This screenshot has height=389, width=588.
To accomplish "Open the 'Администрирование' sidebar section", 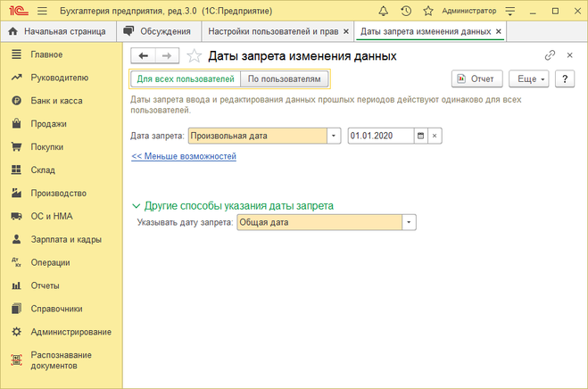I will pyautogui.click(x=70, y=332).
